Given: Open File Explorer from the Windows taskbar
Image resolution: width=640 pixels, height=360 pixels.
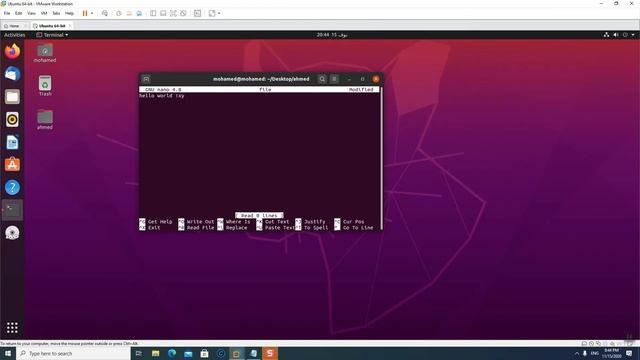Looking at the screenshot, I should 156,353.
